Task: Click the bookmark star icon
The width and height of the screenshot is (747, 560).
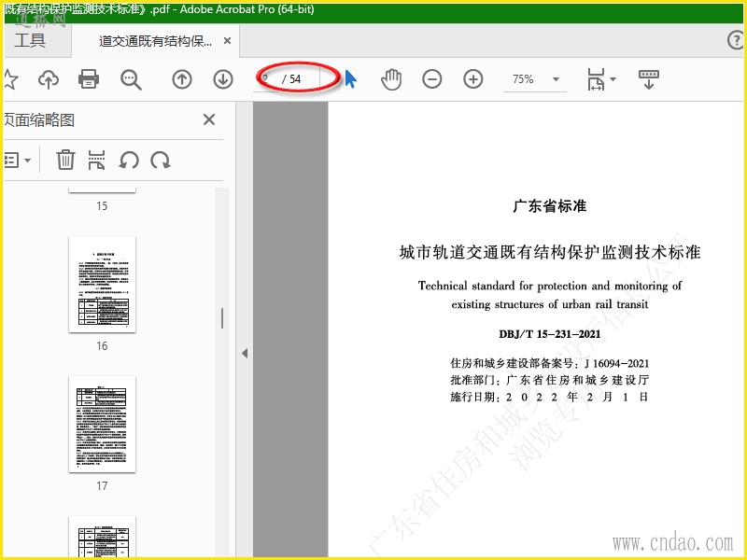Action: [x=10, y=79]
